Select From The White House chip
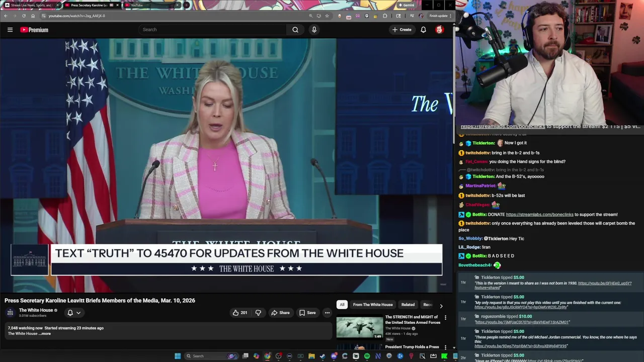This screenshot has width=644, height=362. 373,305
